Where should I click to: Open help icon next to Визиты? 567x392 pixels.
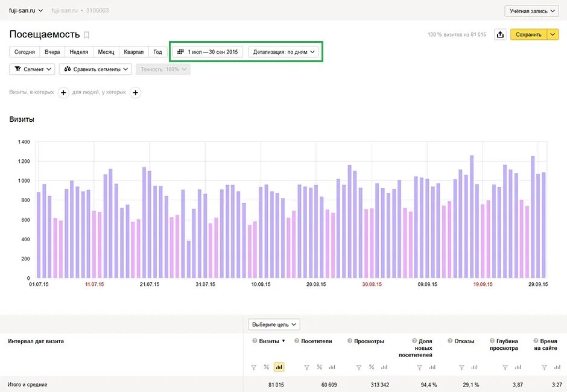click(255, 341)
